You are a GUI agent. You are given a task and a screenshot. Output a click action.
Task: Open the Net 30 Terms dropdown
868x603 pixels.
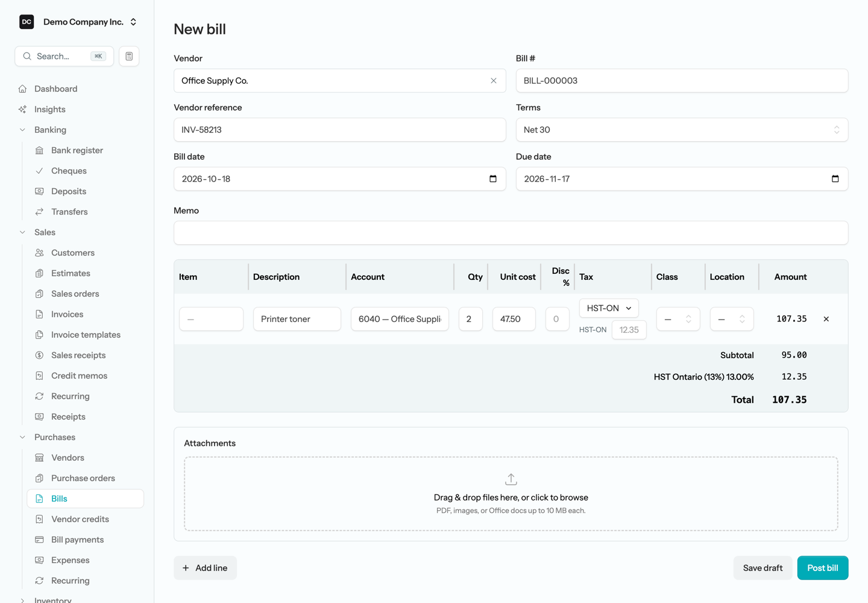[x=682, y=130]
